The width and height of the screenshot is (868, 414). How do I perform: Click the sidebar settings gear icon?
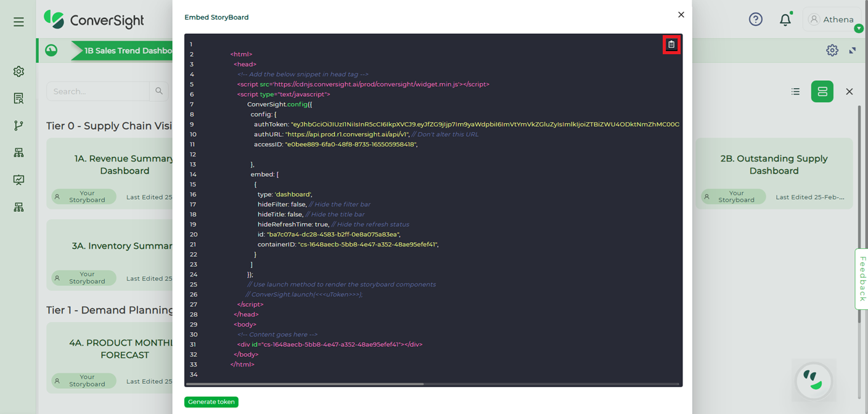point(18,71)
